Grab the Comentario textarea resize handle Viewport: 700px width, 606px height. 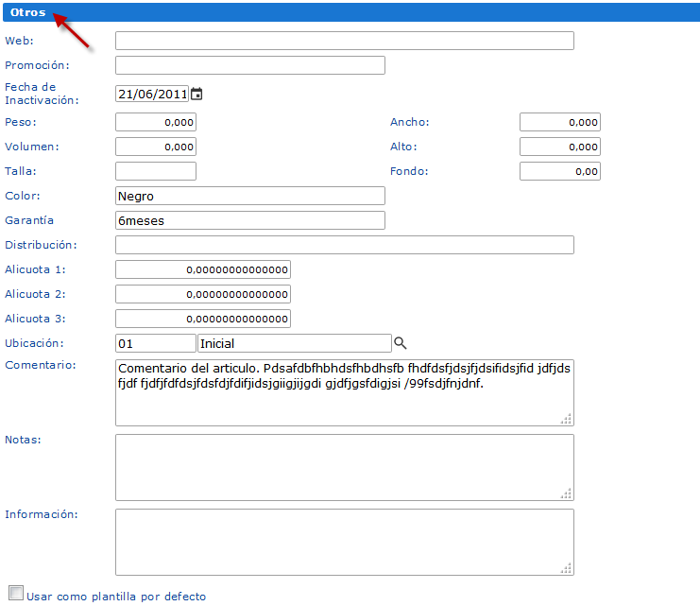[566, 419]
